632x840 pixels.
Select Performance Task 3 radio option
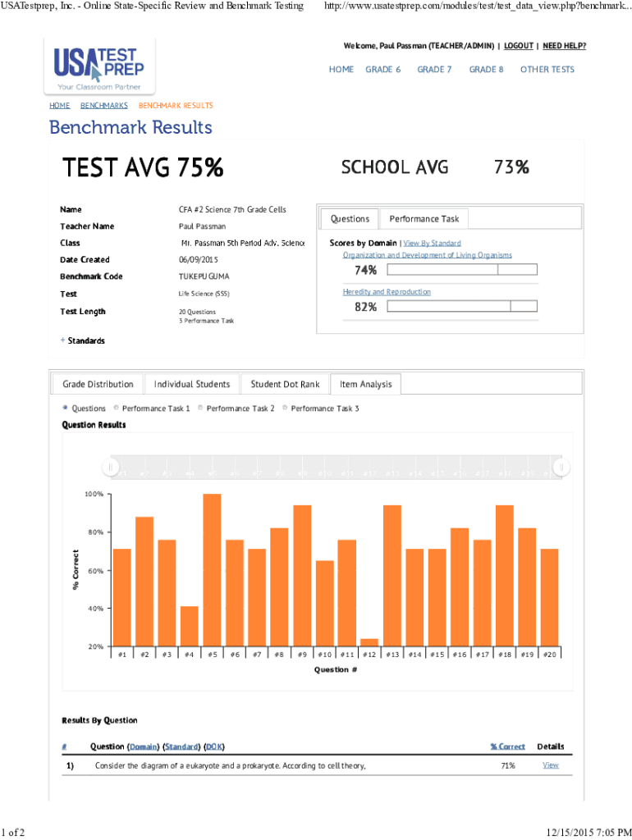pyautogui.click(x=286, y=408)
